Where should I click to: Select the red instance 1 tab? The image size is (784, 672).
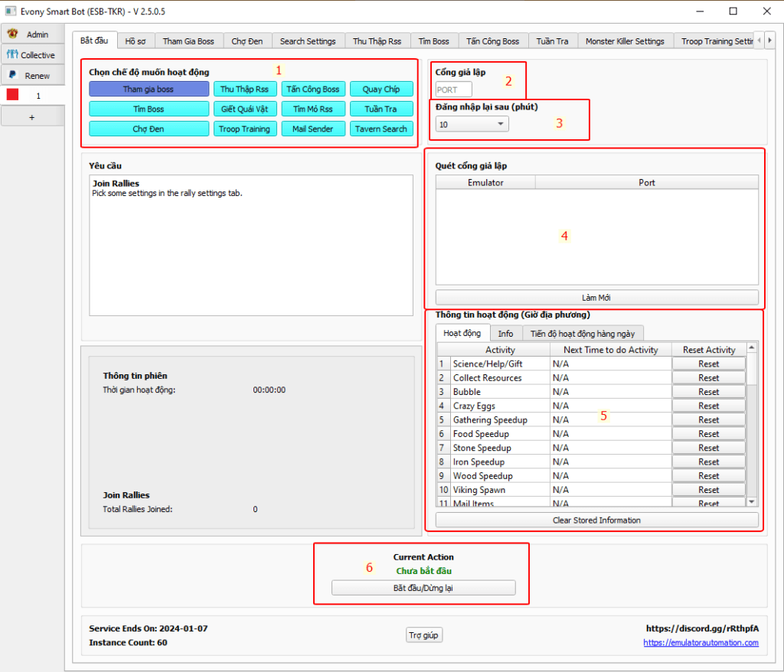(32, 96)
